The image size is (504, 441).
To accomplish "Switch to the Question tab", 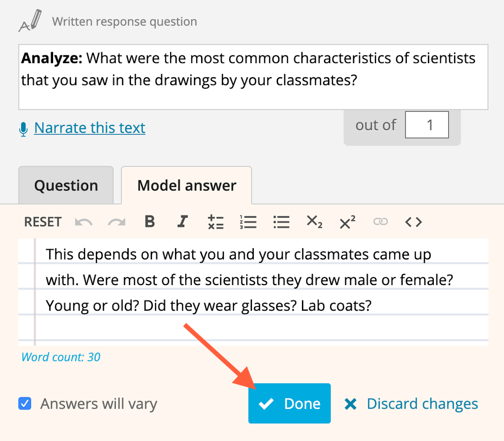I will pyautogui.click(x=66, y=186).
